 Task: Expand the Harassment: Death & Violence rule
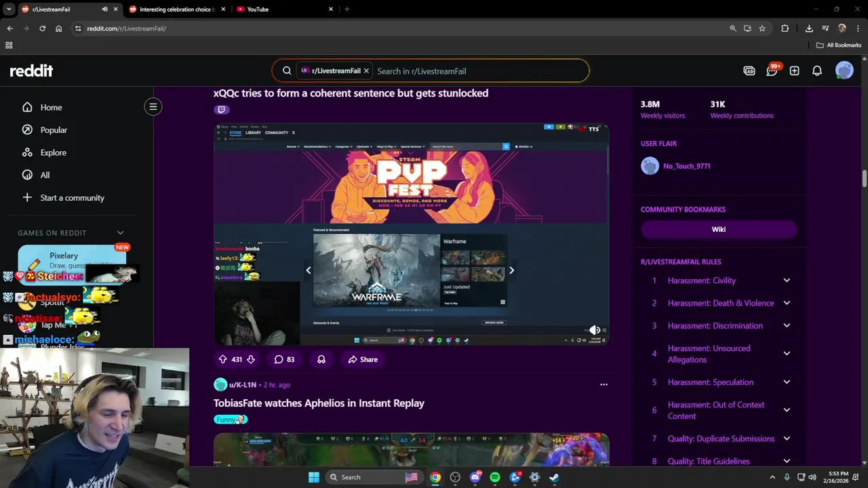(787, 303)
